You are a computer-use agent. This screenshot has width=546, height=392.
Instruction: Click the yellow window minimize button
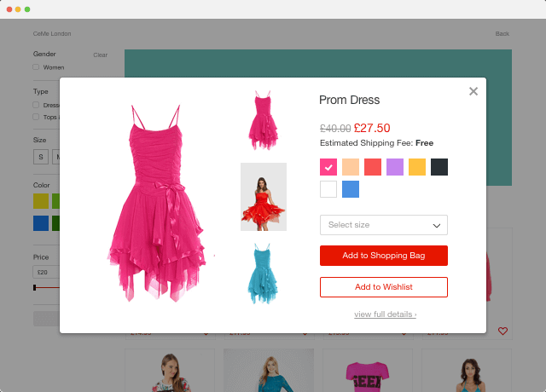pyautogui.click(x=18, y=9)
